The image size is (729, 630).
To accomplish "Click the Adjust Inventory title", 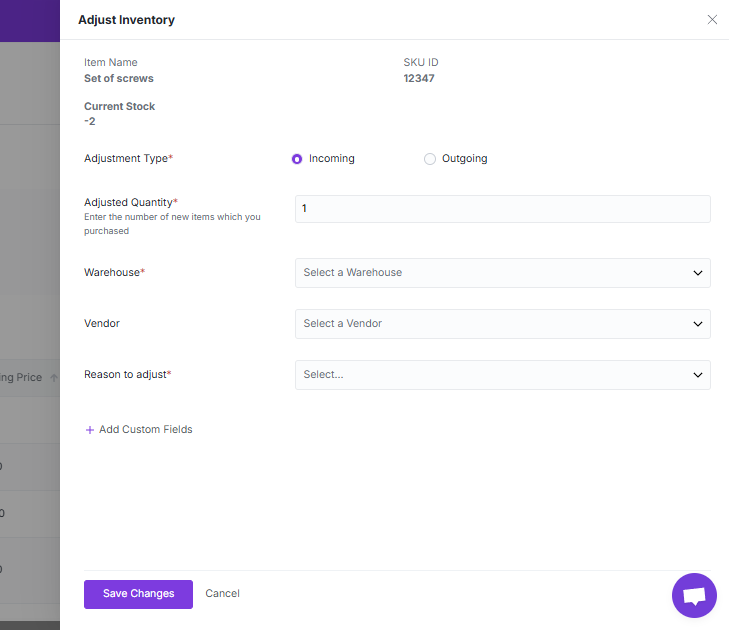I will (x=126, y=20).
